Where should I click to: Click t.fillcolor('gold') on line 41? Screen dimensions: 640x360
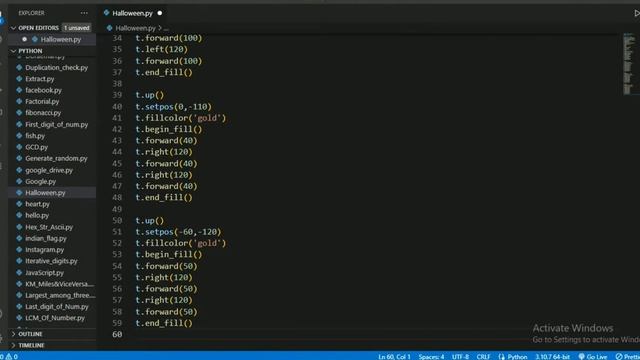pyautogui.click(x=180, y=118)
